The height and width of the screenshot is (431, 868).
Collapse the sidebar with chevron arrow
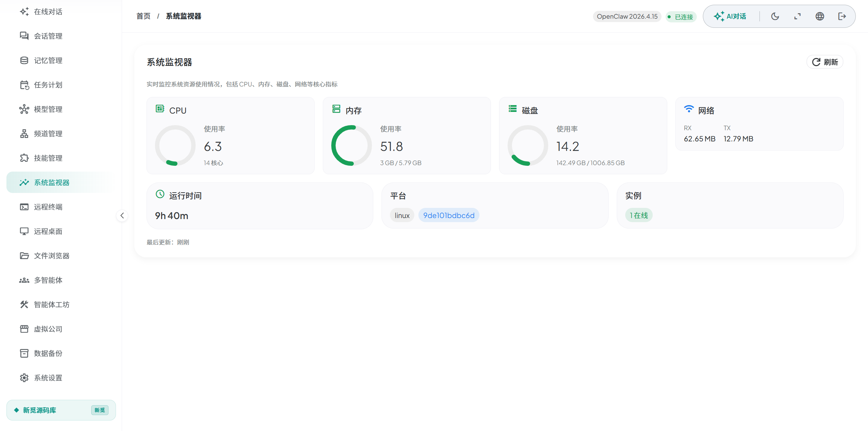click(x=122, y=215)
